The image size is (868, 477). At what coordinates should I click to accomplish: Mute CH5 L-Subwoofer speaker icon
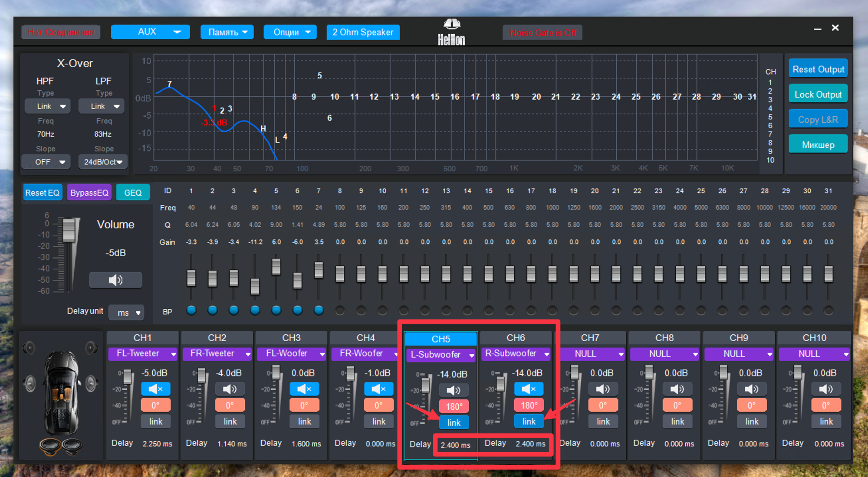(454, 390)
